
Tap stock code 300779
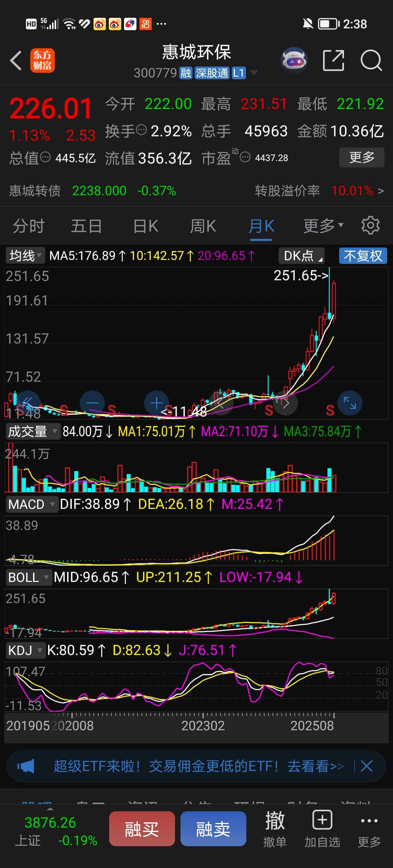click(155, 73)
